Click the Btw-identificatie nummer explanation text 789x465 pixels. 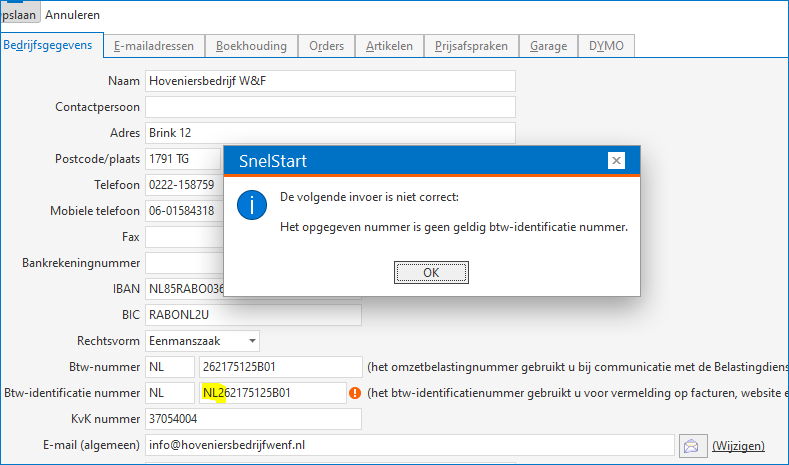click(x=578, y=393)
